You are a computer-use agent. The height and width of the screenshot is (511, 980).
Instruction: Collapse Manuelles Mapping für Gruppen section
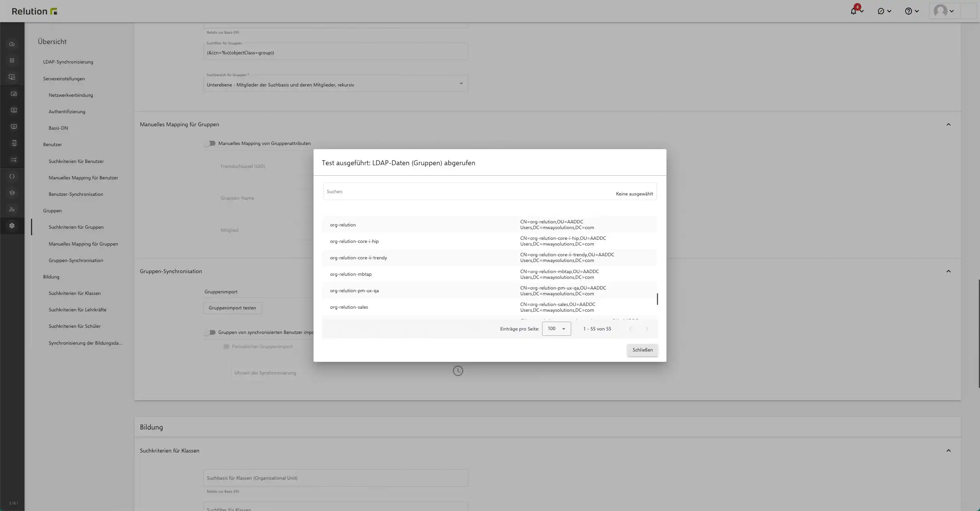pos(948,124)
